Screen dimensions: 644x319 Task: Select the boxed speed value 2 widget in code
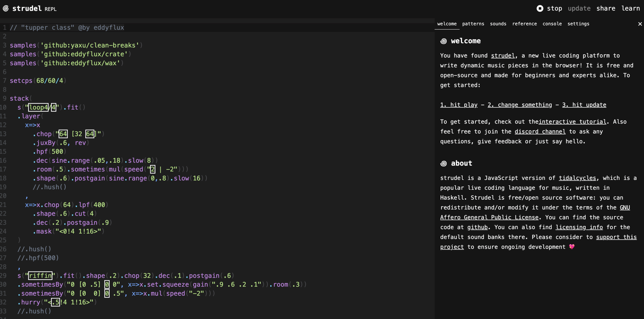[152, 169]
